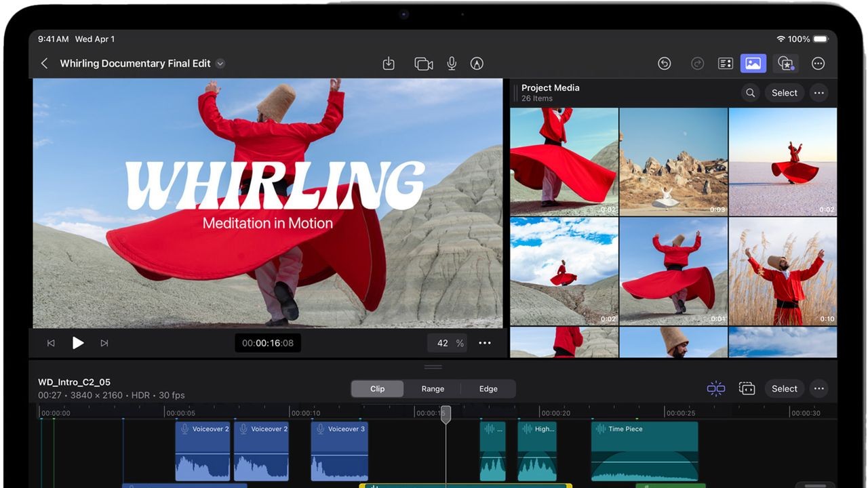
Task: Switch to Range selection mode
Action: tap(433, 388)
